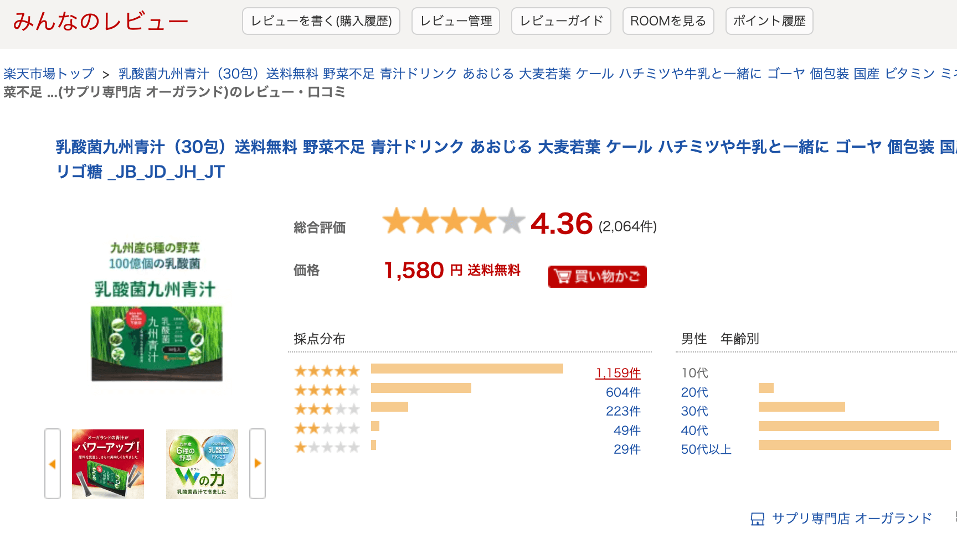This screenshot has width=957, height=560.
Task: Open ポイント履歴 button
Action: pyautogui.click(x=769, y=21)
